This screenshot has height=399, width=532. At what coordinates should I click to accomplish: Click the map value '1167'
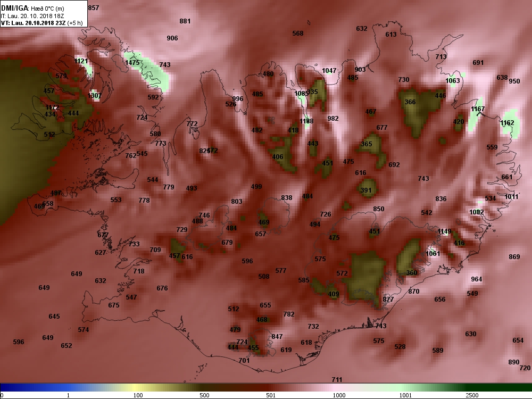(478, 109)
